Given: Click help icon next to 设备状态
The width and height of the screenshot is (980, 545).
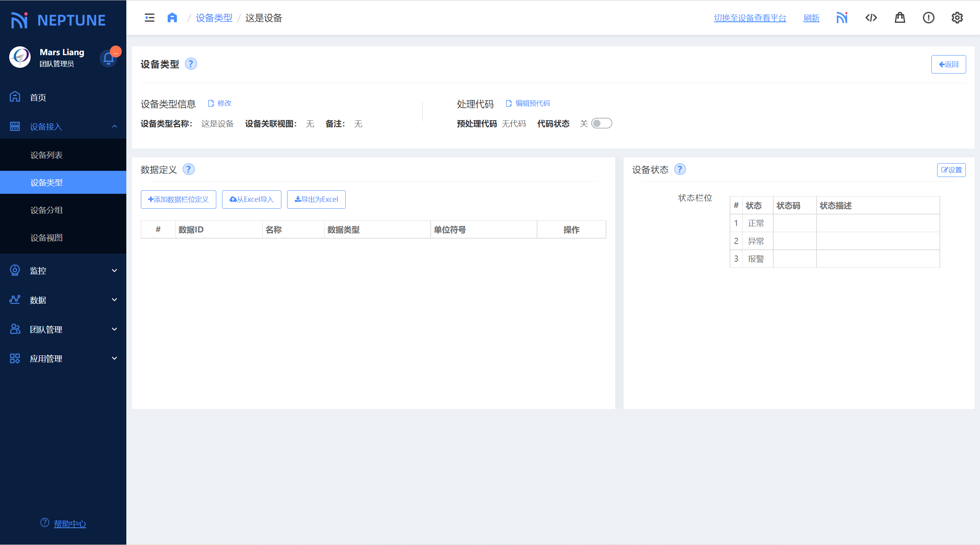Looking at the screenshot, I should pyautogui.click(x=680, y=169).
